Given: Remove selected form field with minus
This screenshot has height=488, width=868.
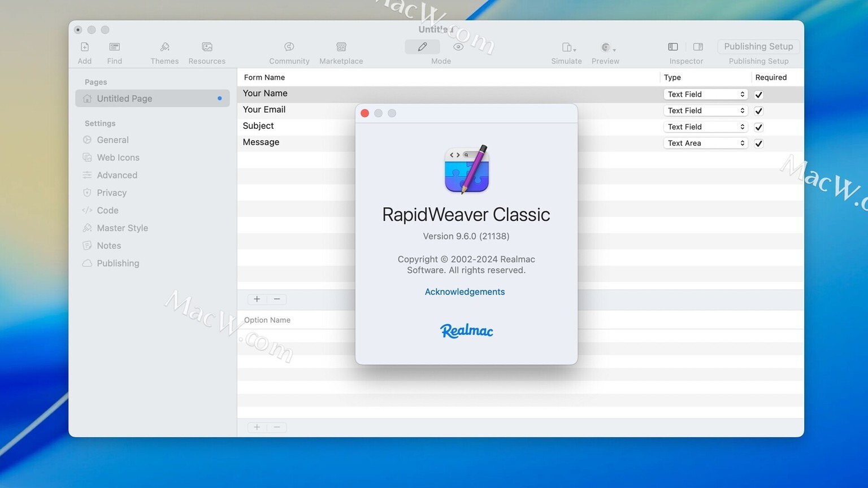Looking at the screenshot, I should [x=277, y=299].
